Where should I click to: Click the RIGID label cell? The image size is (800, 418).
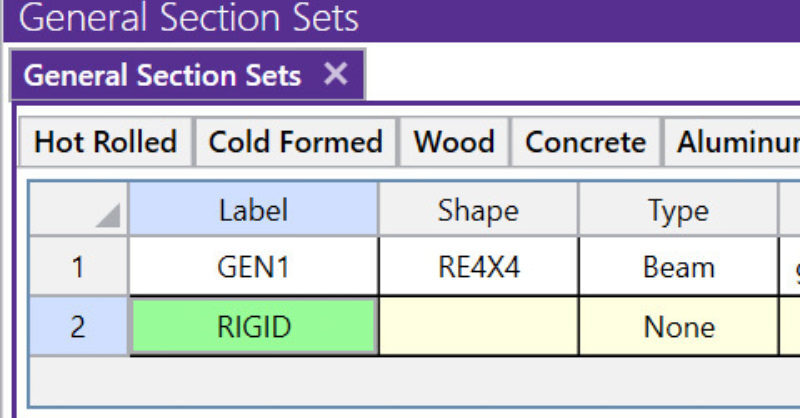(x=253, y=327)
